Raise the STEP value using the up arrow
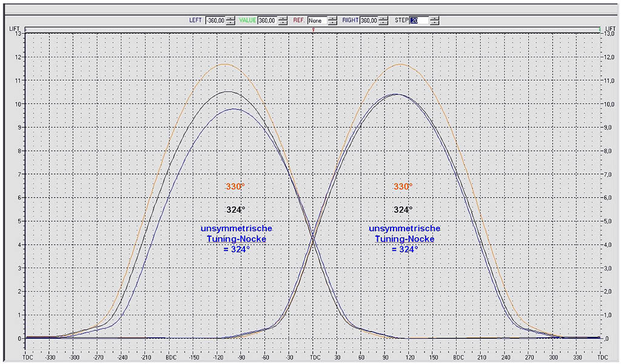The width and height of the screenshot is (621, 364). (x=434, y=18)
